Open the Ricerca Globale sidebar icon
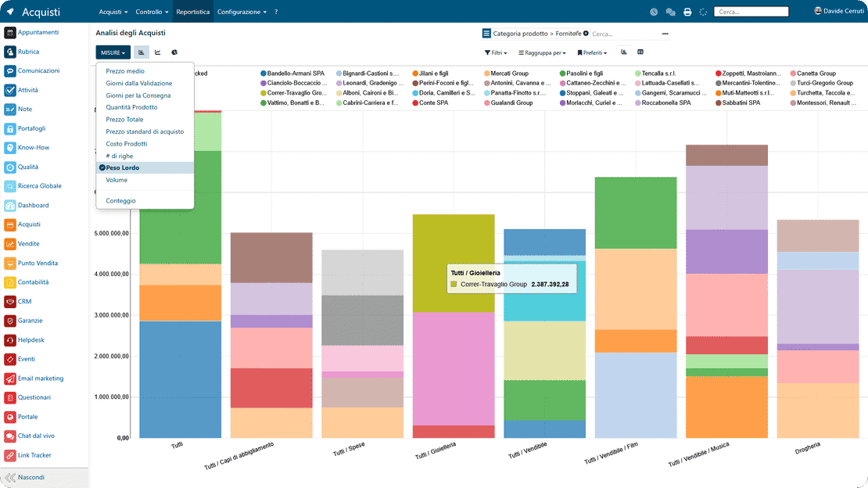The height and width of the screenshot is (488, 868). point(10,186)
